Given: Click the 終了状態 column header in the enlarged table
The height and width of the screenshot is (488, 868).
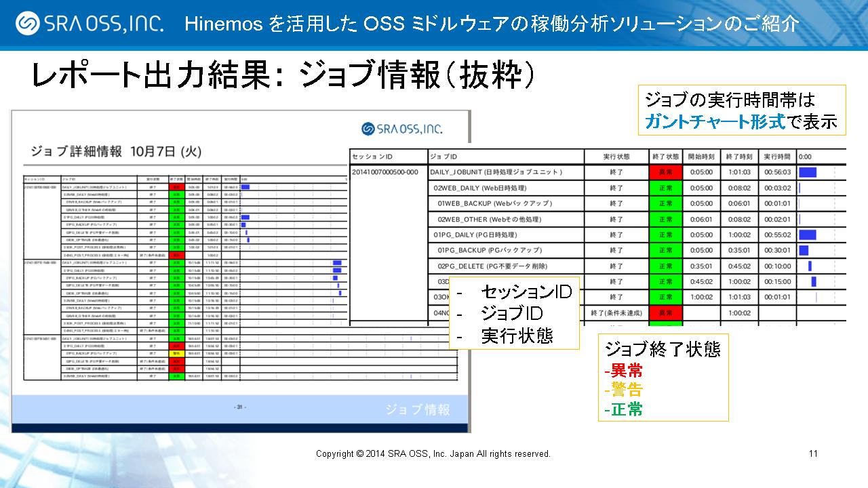Looking at the screenshot, I should coord(665,157).
